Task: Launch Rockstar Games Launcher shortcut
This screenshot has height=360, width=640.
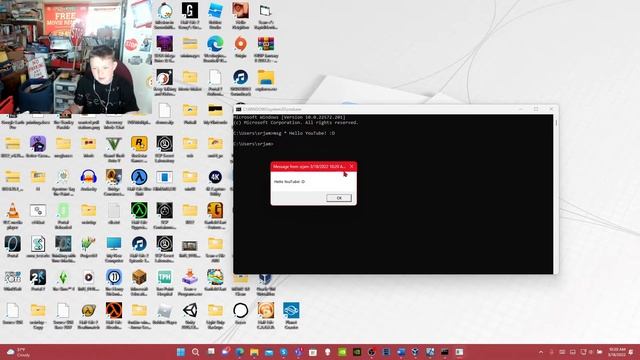Action: click(x=139, y=149)
